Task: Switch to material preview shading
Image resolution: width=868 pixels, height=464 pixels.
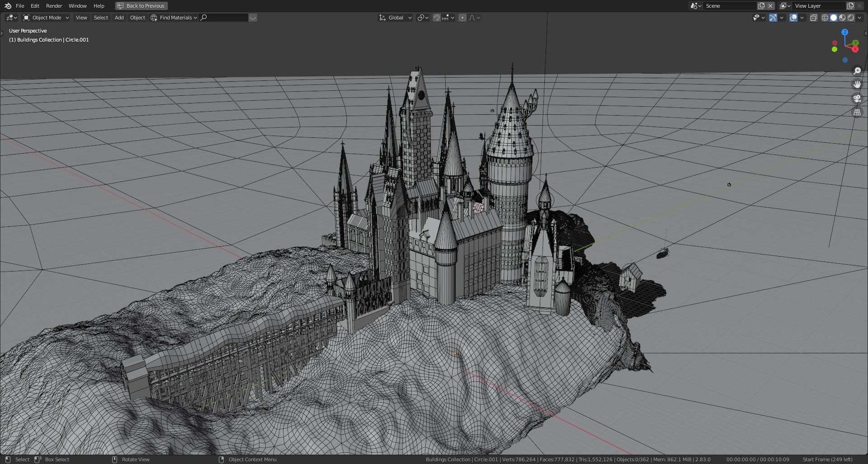Action: click(842, 18)
